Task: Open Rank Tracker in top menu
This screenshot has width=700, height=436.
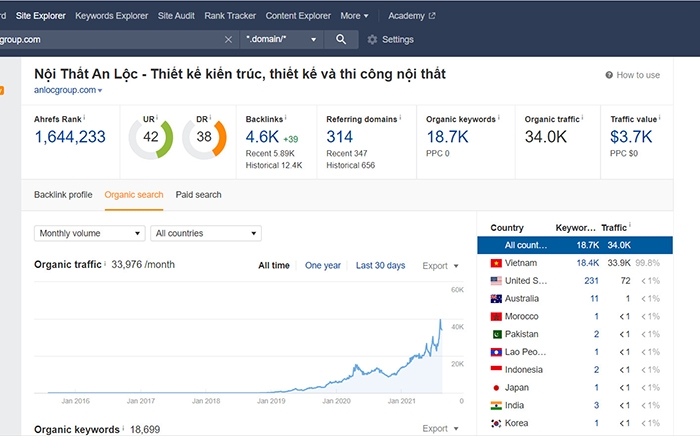Action: click(x=230, y=16)
